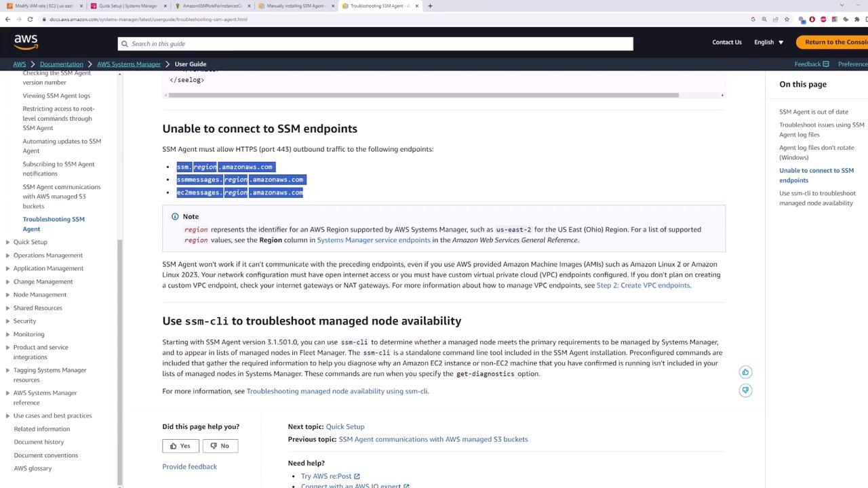This screenshot has height=488, width=868.
Task: Switch to the AmazonSSMRoleForInstances tab
Action: click(x=212, y=6)
